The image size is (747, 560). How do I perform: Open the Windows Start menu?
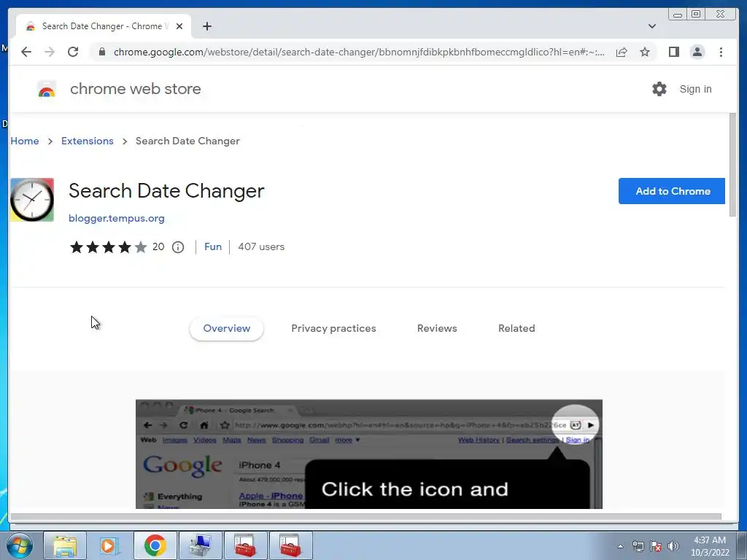click(19, 545)
